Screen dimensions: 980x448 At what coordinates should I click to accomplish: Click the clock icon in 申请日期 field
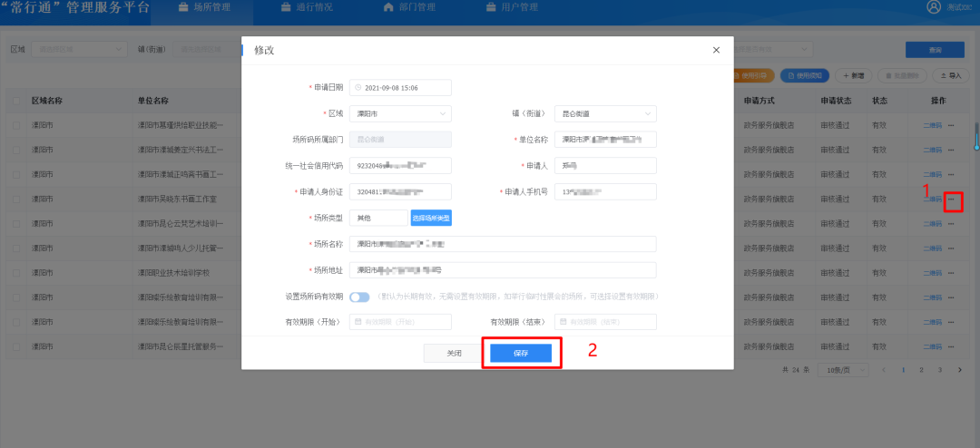[358, 88]
